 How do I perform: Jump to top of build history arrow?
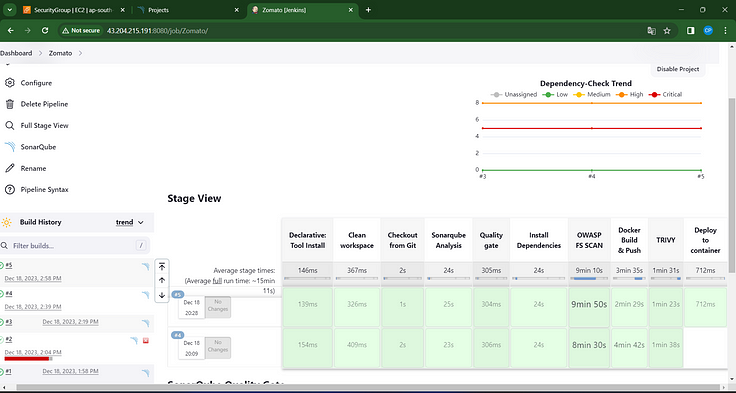tap(162, 267)
